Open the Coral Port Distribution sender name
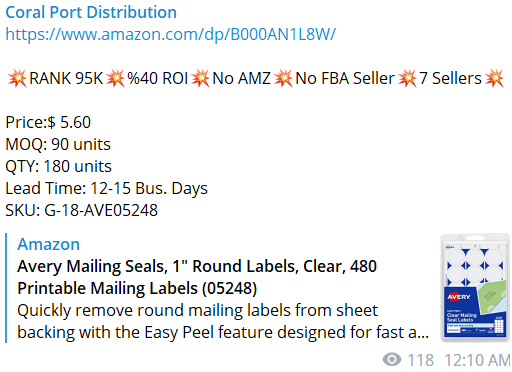The height and width of the screenshot is (372, 512). (x=91, y=13)
